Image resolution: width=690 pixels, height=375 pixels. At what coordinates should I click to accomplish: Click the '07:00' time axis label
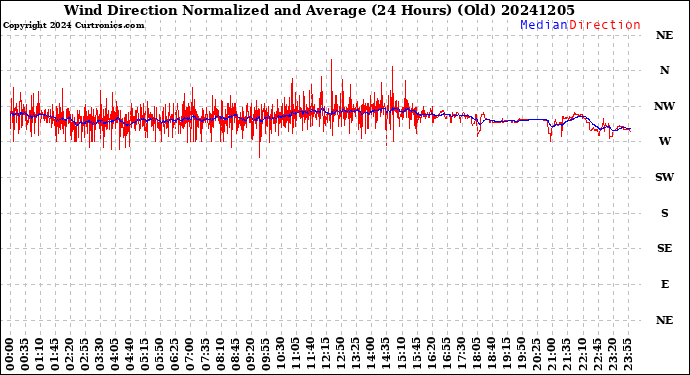point(190,354)
